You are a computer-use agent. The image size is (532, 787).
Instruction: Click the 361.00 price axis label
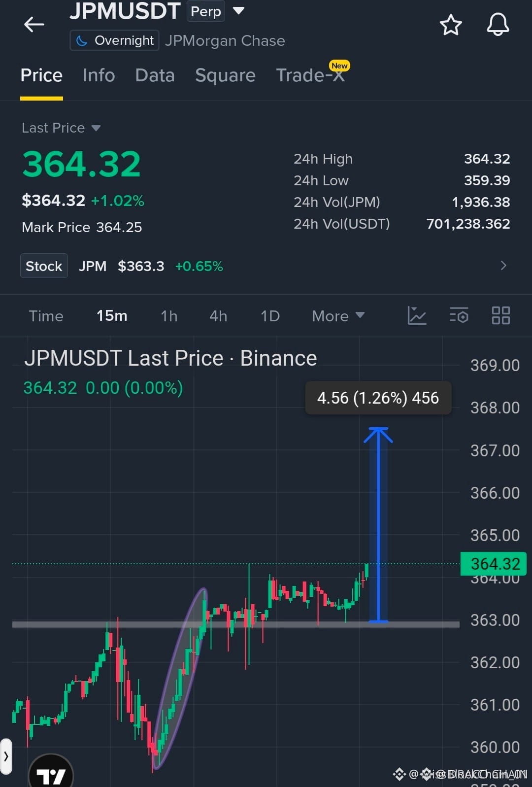tap(495, 705)
